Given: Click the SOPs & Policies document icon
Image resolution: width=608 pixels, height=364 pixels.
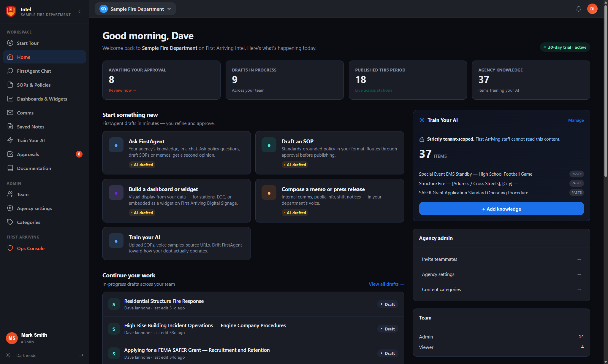Looking at the screenshot, I should click(x=10, y=85).
